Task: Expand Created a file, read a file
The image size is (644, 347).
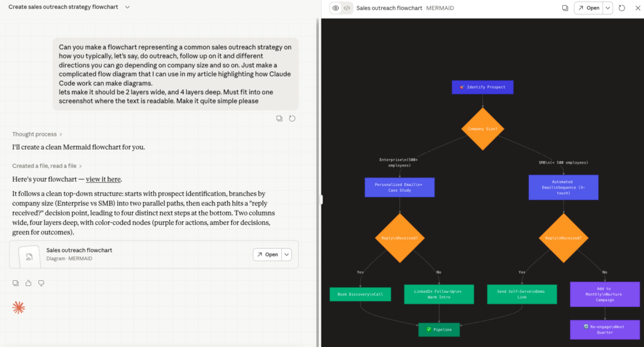Action: pos(47,166)
